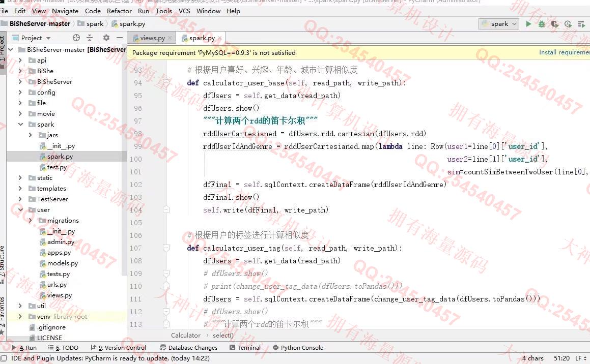Select test.py in the spark folder
This screenshot has width=590, height=364.
coord(57,167)
